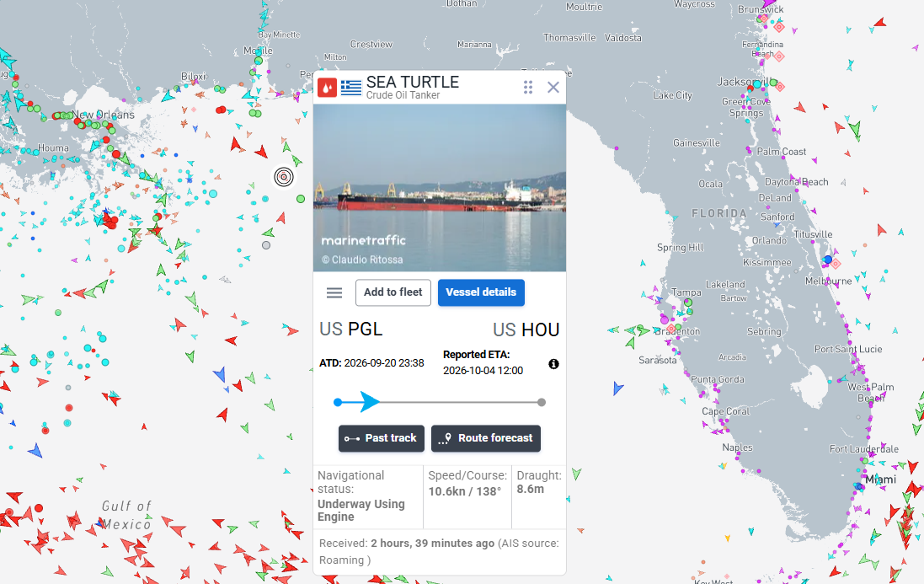Click the US PGL departure port text
Screen dimensions: 924x584
pyautogui.click(x=350, y=329)
